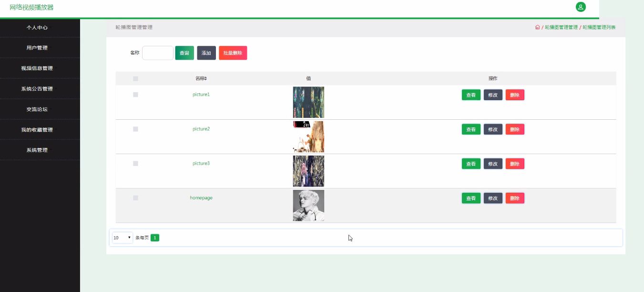Delete homepage with the 删除 button
Viewport: 644px width, 292px height.
515,198
